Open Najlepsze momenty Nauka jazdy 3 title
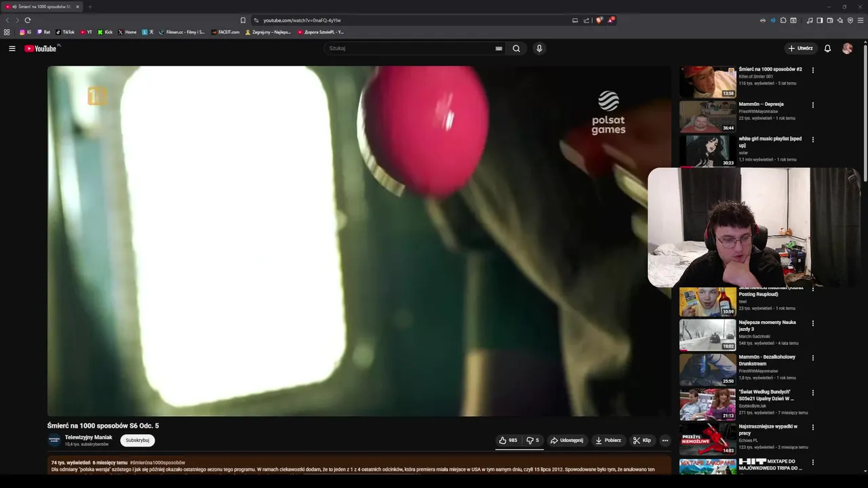The image size is (868, 488). [x=767, y=326]
